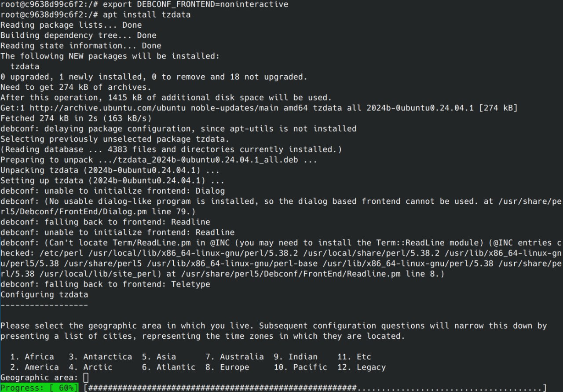Select the '1. Africa' list option
The image size is (563, 392).
click(32, 357)
